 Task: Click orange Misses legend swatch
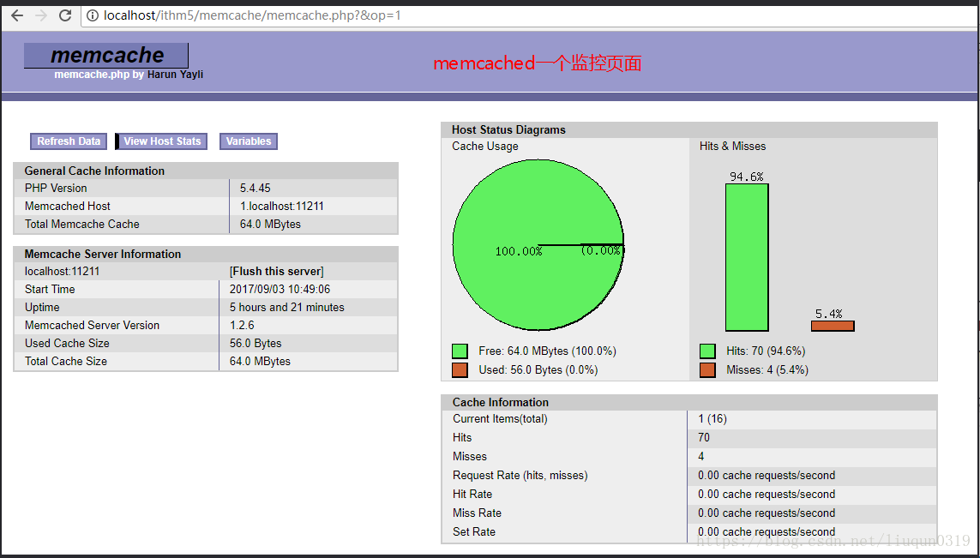707,370
